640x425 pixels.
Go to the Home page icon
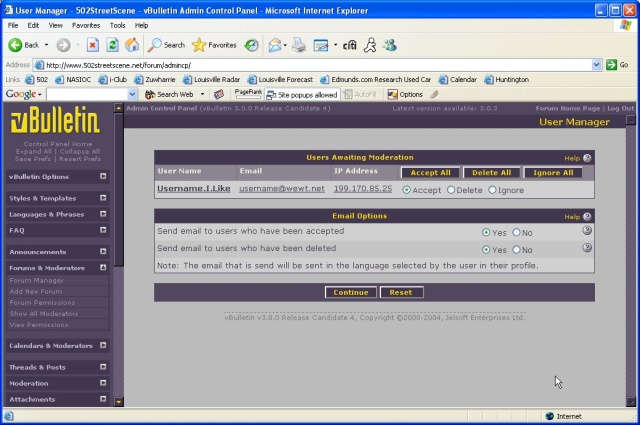[x=132, y=45]
